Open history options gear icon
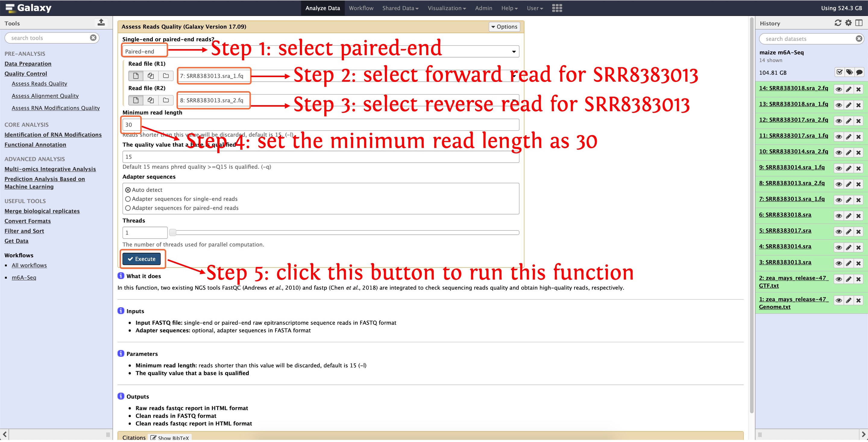868x442 pixels. pos(848,23)
